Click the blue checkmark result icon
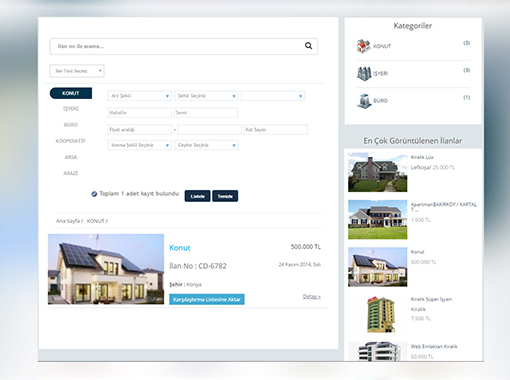Viewport: 510px width, 380px height. coord(94,194)
